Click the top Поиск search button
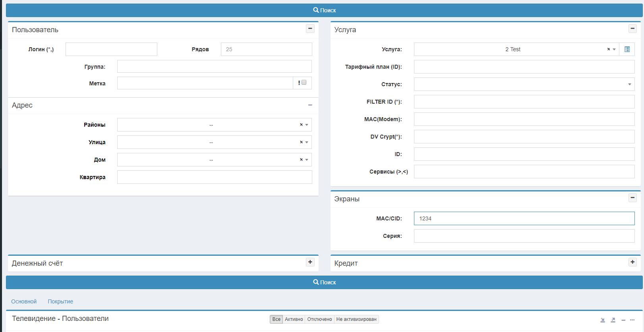Viewport: 644px width, 332px height. pyautogui.click(x=324, y=10)
